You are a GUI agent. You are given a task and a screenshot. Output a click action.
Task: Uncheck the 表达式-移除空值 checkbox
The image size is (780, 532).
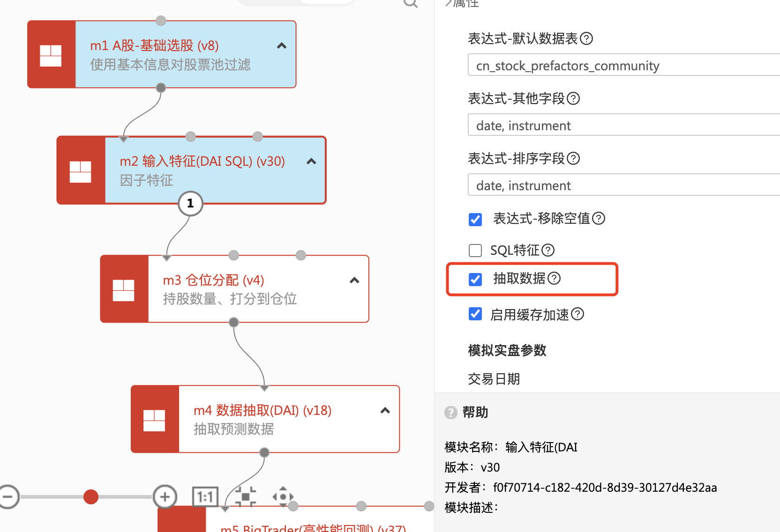tap(475, 219)
